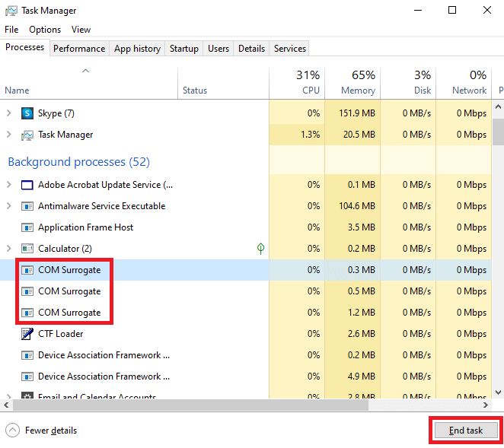Click Skype's 151.9 MB memory value
This screenshot has height=448, width=504.
point(357,113)
